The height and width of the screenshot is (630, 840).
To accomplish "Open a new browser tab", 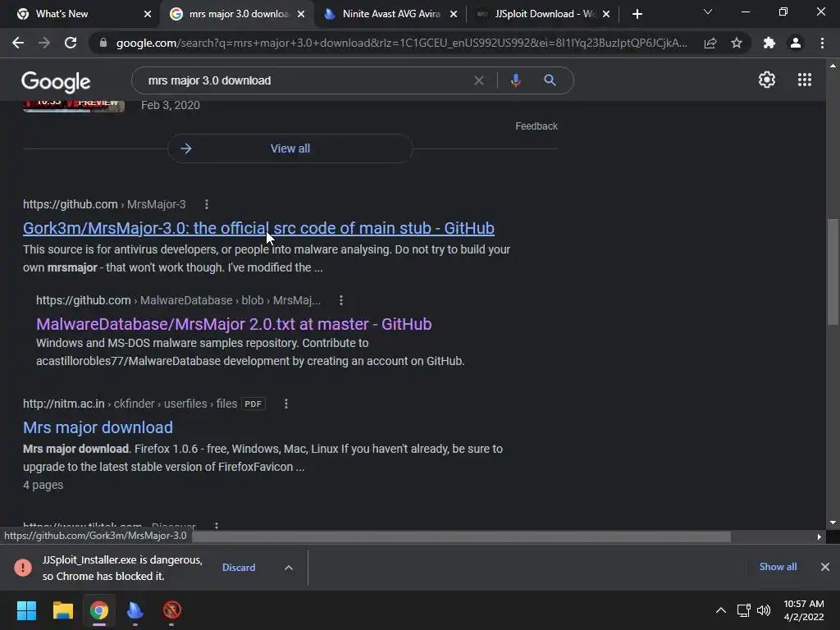I will click(x=637, y=14).
